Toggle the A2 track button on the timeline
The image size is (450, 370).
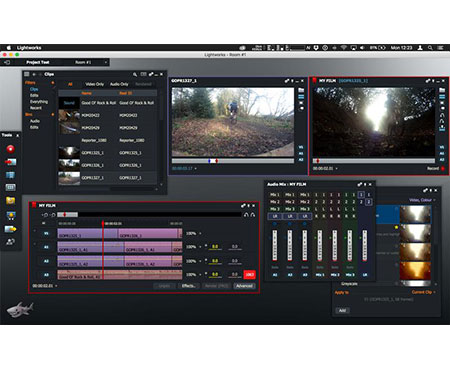(46, 261)
